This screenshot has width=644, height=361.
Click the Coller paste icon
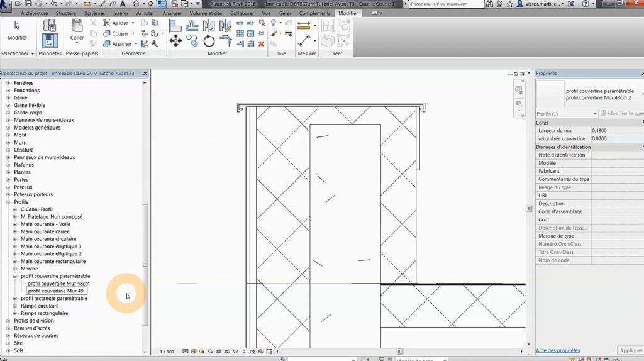pos(77,26)
